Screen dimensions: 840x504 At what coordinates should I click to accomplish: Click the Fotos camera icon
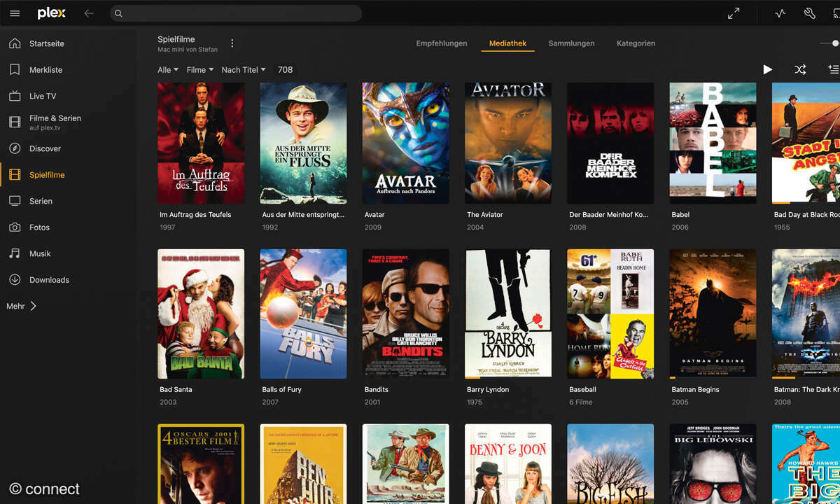[x=15, y=227]
